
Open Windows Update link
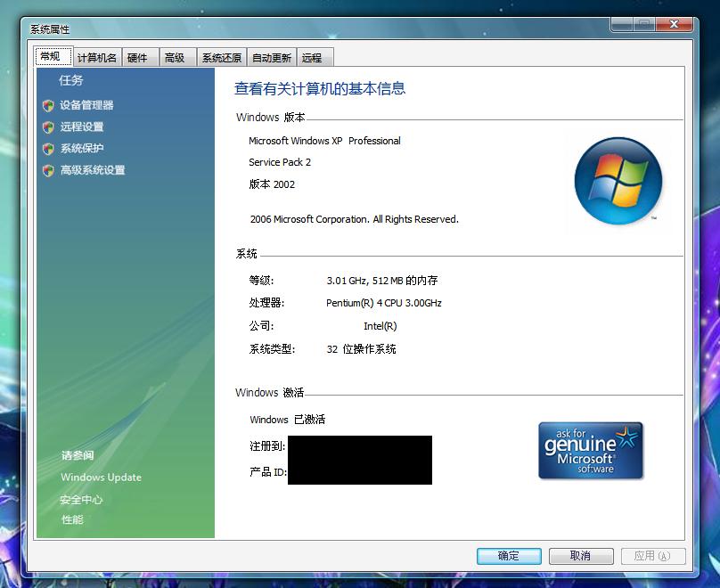[101, 478]
